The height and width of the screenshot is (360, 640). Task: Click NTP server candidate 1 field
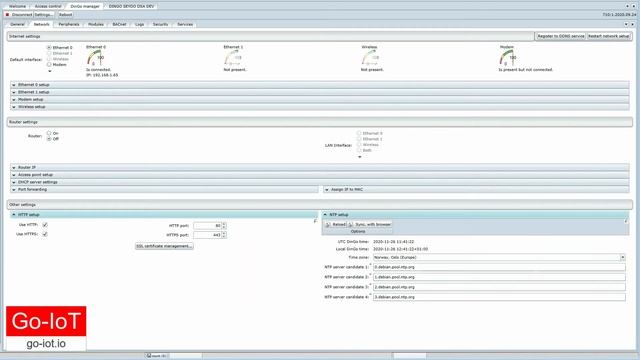click(499, 267)
